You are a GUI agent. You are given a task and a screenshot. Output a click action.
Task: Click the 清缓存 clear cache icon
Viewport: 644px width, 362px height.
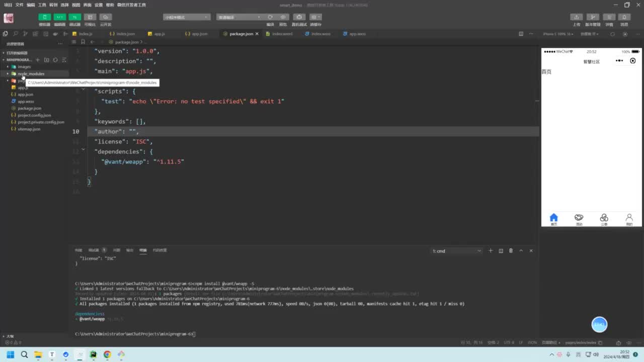coord(315,17)
